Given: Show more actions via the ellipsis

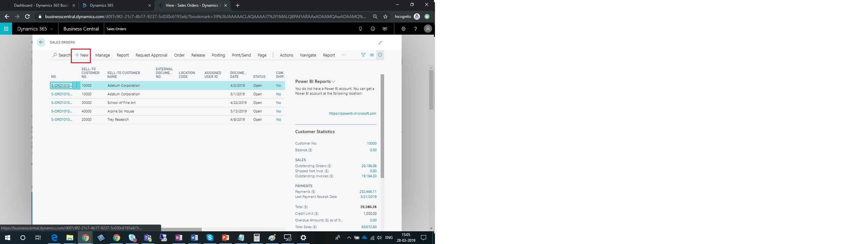Looking at the screenshot, I should (344, 55).
